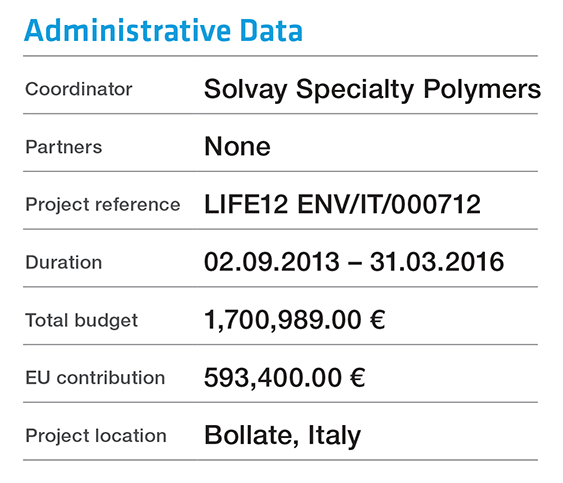
Task: Select the EU contribution label
Action: point(95,378)
